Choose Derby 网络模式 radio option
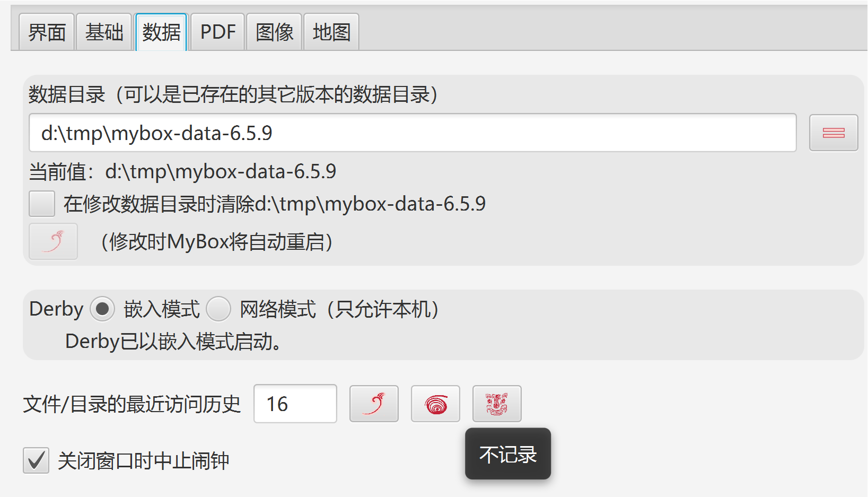Image resolution: width=868 pixels, height=497 pixels. (218, 309)
